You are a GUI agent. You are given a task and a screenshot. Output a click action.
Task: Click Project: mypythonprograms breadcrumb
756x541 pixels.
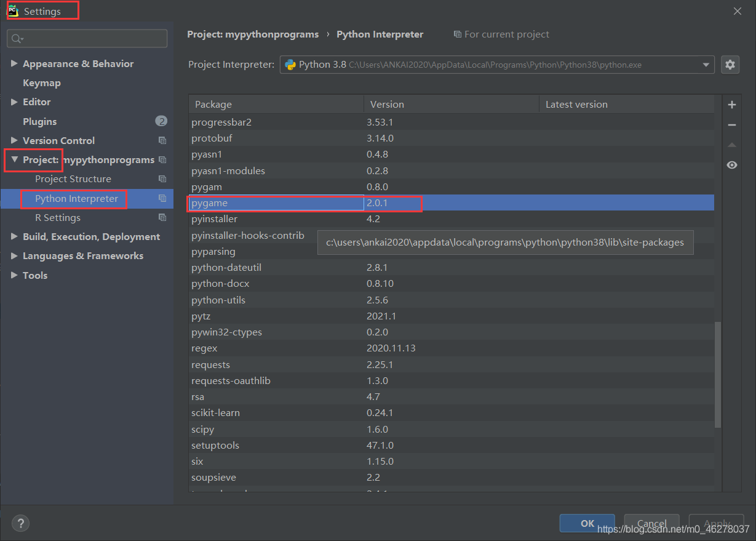[253, 34]
